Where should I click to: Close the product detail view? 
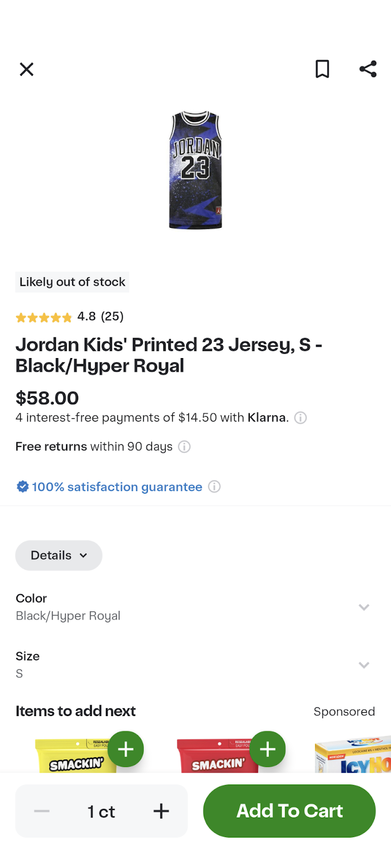pyautogui.click(x=26, y=69)
